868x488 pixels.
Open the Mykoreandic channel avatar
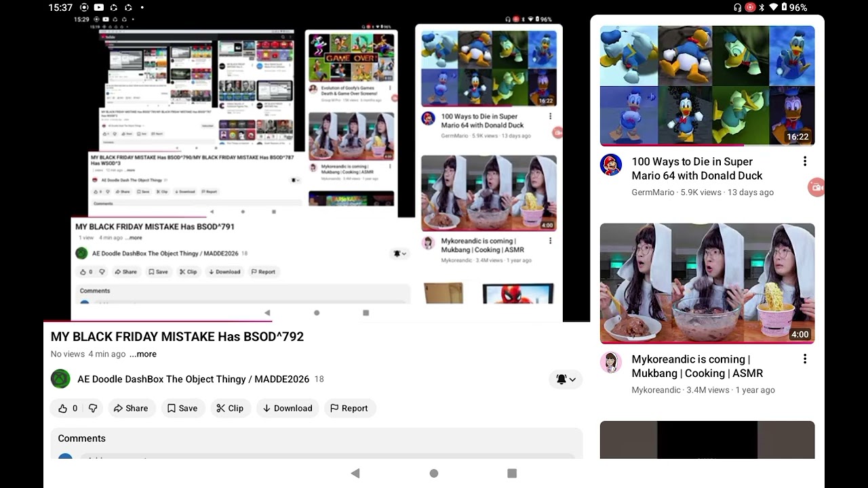[x=611, y=363]
